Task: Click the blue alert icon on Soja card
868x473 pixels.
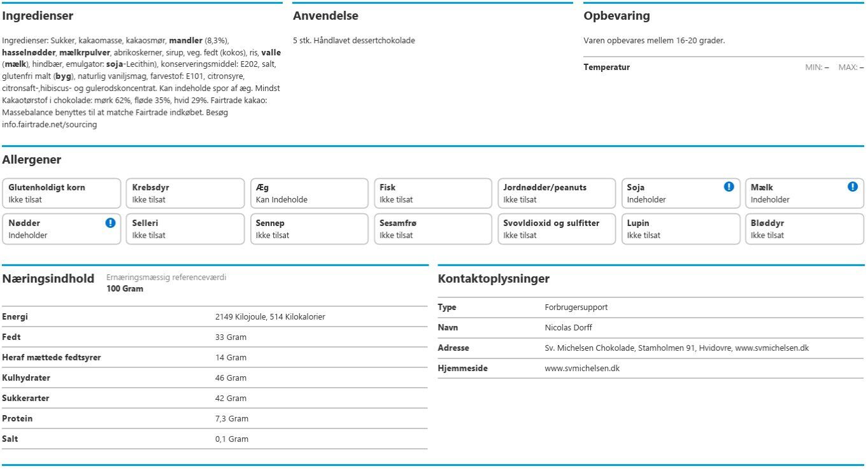Action: (729, 187)
